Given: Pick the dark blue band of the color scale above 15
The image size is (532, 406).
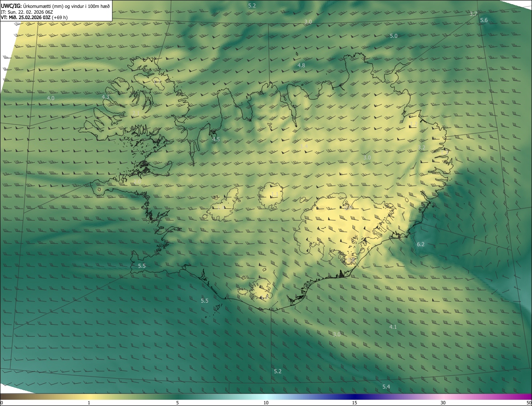Looking at the screenshot, I should click(x=355, y=396).
